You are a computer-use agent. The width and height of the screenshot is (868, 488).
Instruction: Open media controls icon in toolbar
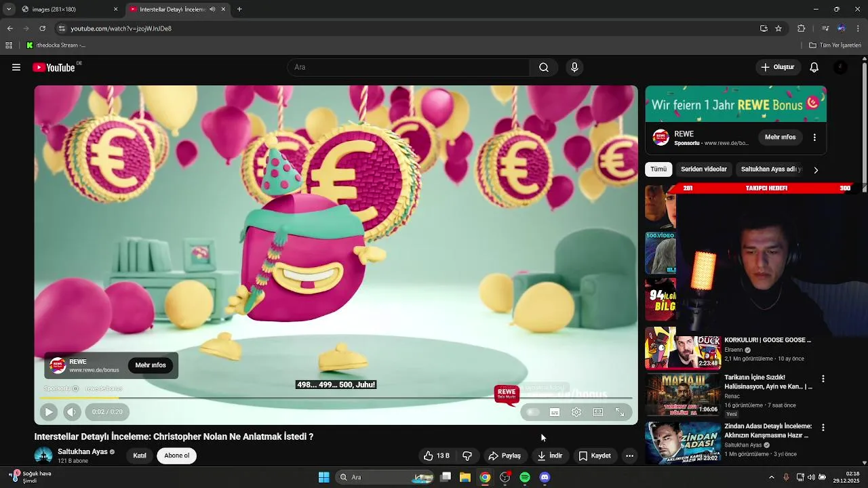[x=825, y=28]
